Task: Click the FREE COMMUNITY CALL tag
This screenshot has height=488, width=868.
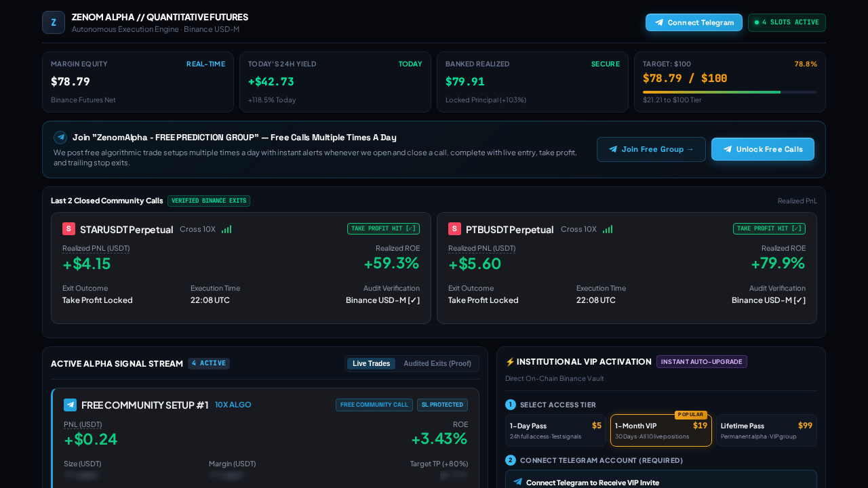Action: click(374, 405)
